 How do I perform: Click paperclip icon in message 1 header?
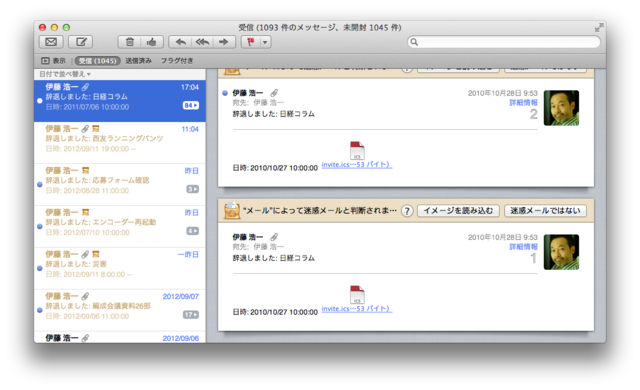274,237
